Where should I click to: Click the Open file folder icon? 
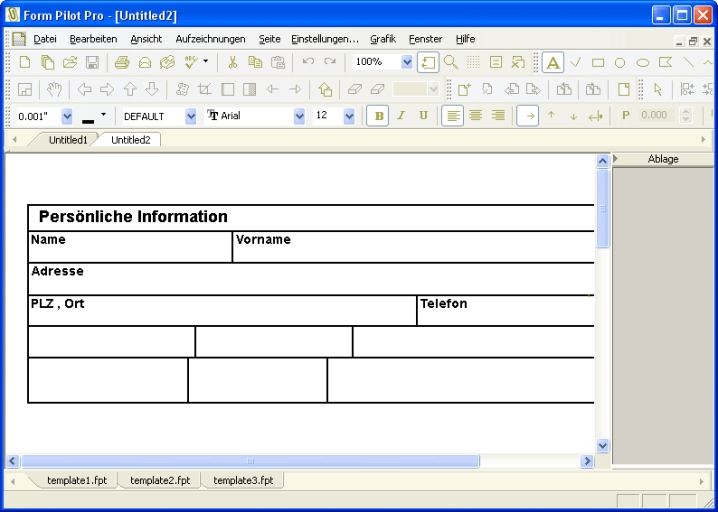coord(68,62)
